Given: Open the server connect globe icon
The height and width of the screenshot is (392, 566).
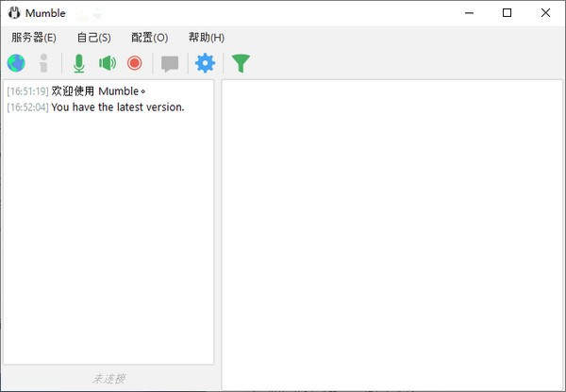Looking at the screenshot, I should 16,63.
